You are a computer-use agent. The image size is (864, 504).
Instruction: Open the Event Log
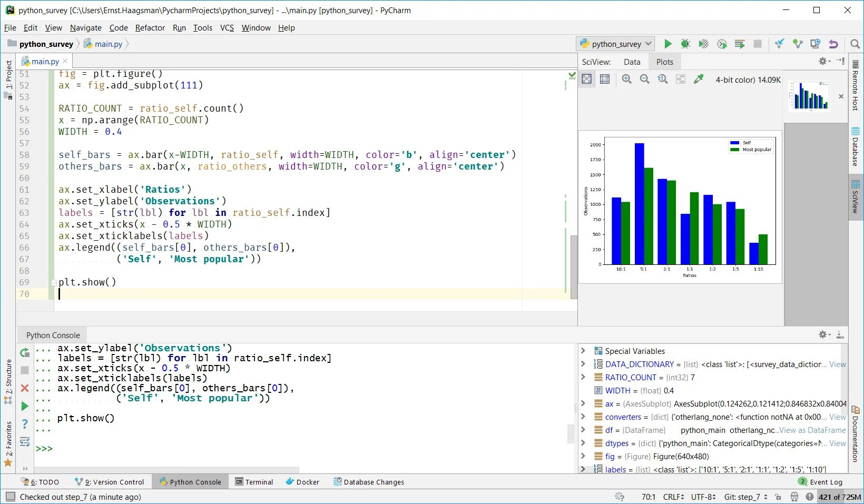click(x=821, y=482)
